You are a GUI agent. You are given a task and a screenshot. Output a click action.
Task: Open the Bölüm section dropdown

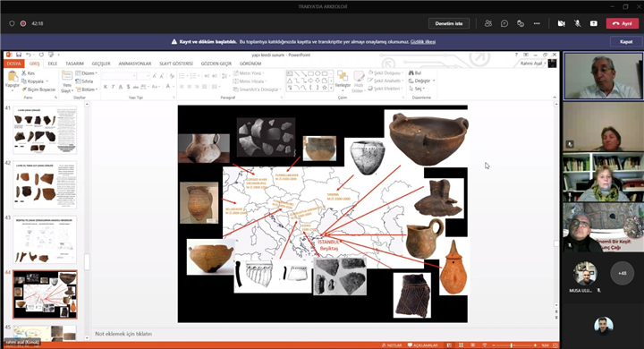(x=86, y=89)
